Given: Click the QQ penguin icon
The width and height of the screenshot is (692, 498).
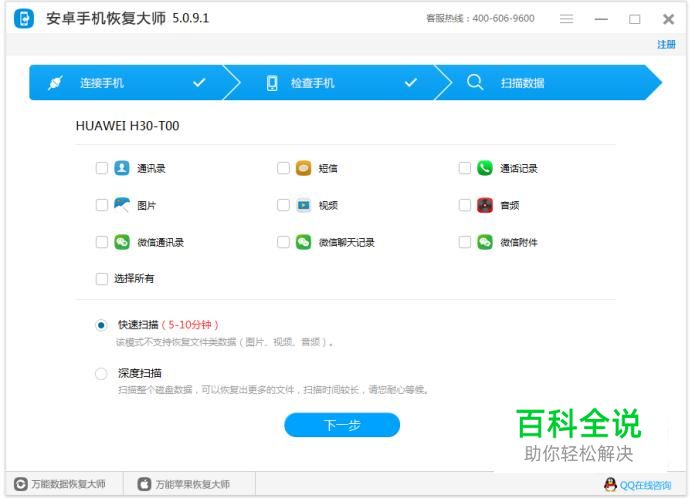Looking at the screenshot, I should (610, 485).
